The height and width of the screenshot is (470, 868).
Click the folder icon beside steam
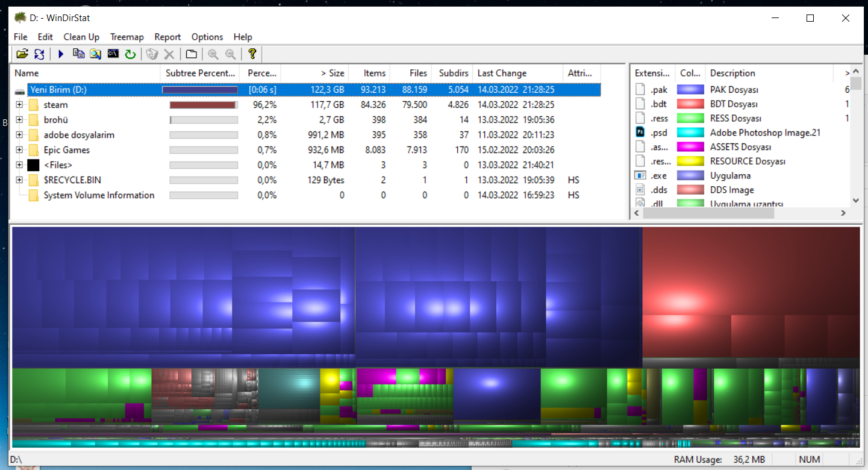coord(33,105)
